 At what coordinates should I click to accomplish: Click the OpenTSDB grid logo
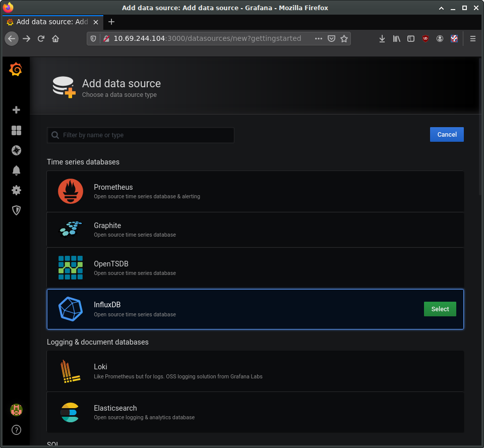[71, 267]
